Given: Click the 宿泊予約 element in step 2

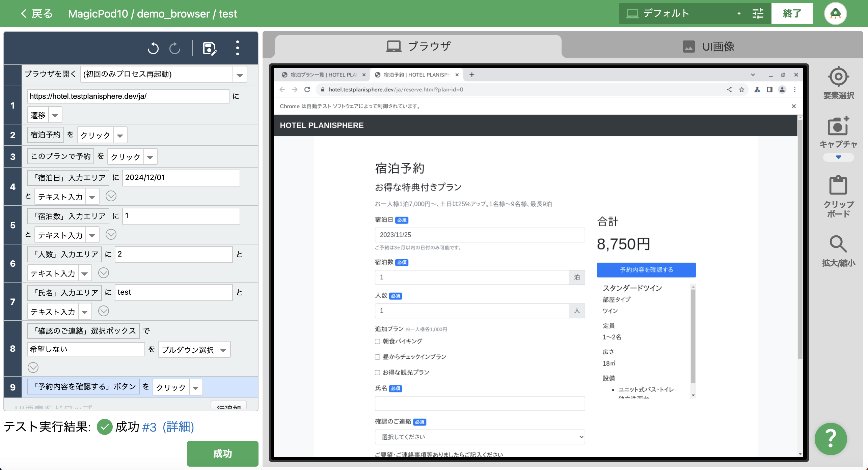Looking at the screenshot, I should point(45,135).
